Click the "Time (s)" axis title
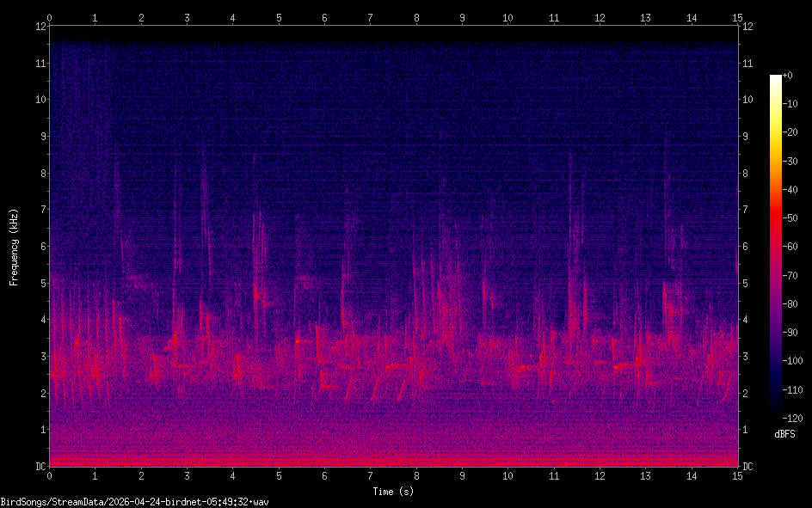Screen dimensions: 812x508 [x=394, y=492]
